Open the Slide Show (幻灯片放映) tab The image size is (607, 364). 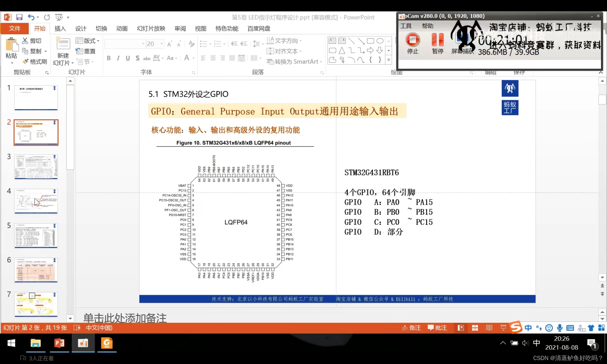point(151,29)
